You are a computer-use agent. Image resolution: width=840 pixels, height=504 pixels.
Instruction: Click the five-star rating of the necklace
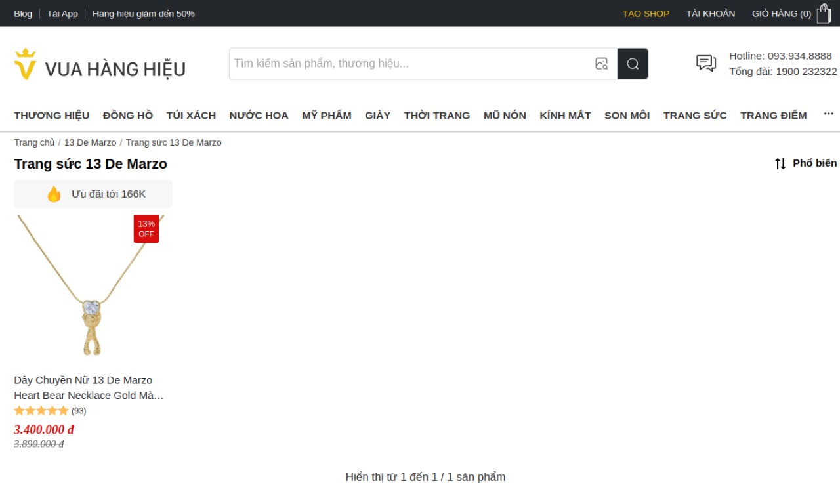(41, 411)
